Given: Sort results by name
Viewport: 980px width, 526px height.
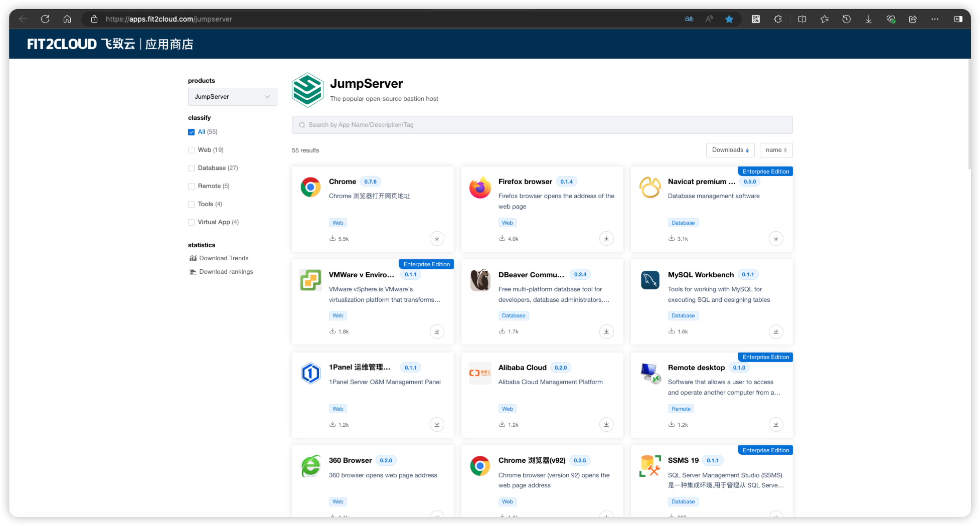Looking at the screenshot, I should click(x=776, y=150).
